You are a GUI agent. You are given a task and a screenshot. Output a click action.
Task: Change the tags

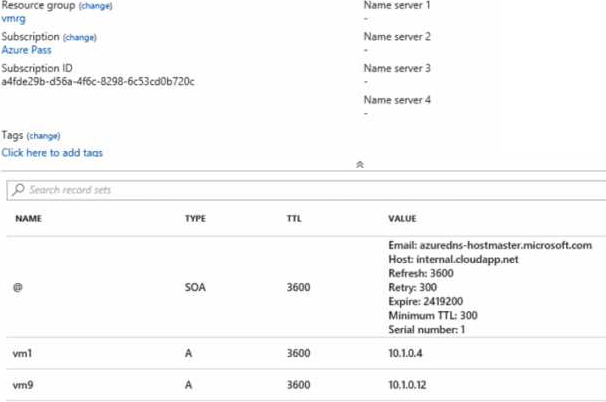click(x=44, y=135)
